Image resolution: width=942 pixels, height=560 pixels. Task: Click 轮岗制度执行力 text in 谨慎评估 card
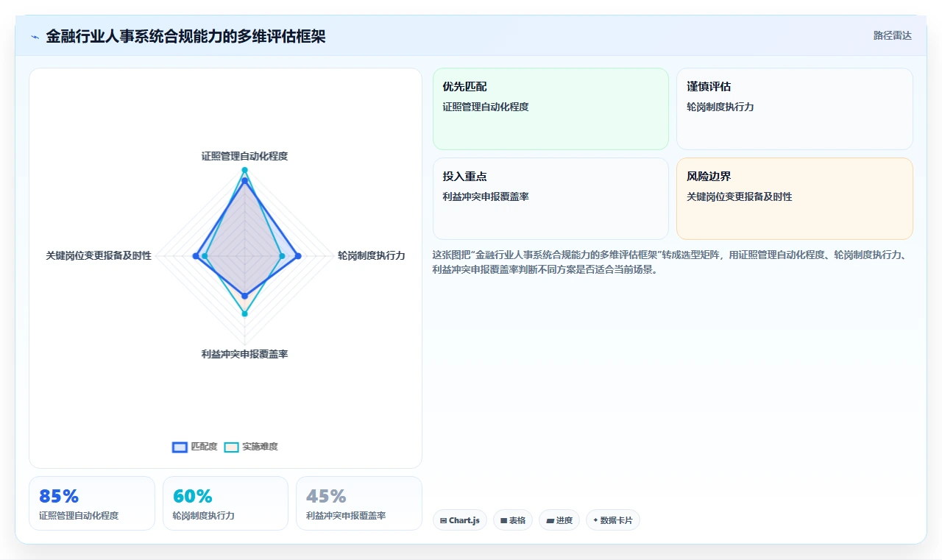pos(720,107)
